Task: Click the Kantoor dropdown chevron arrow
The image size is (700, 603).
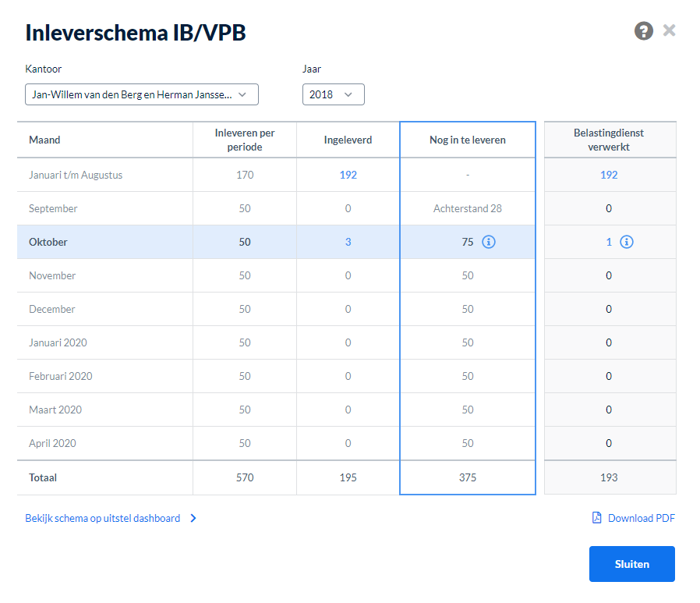Action: (x=242, y=94)
